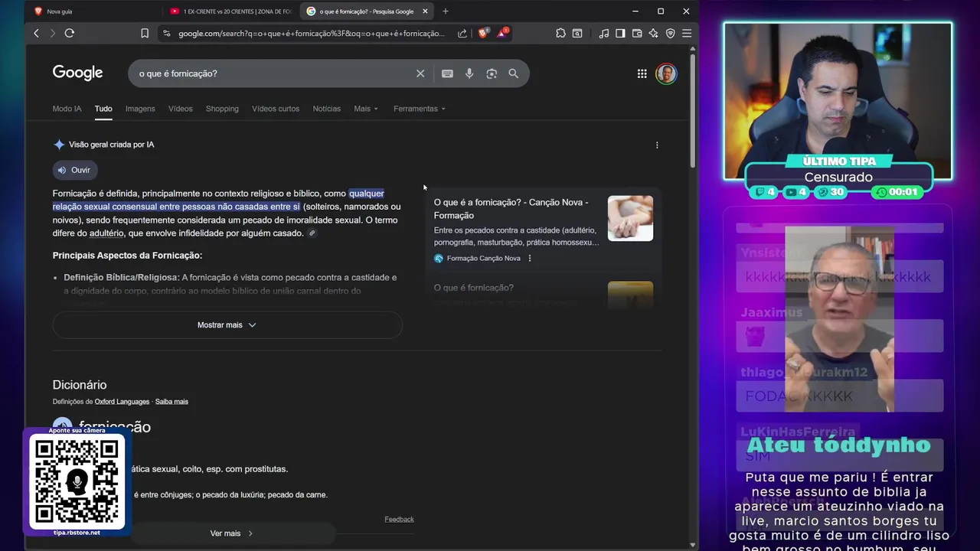
Task: Open Brave Shields lion icon
Action: 482,33
